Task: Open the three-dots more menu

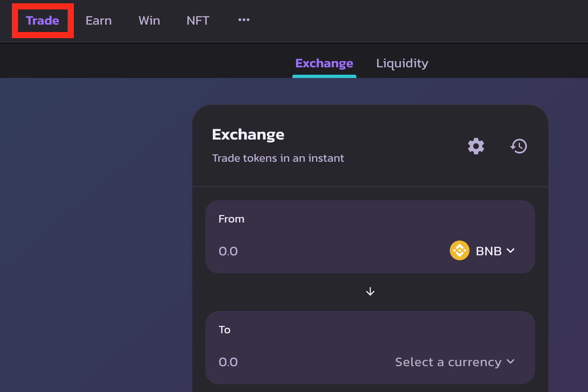Action: [244, 20]
